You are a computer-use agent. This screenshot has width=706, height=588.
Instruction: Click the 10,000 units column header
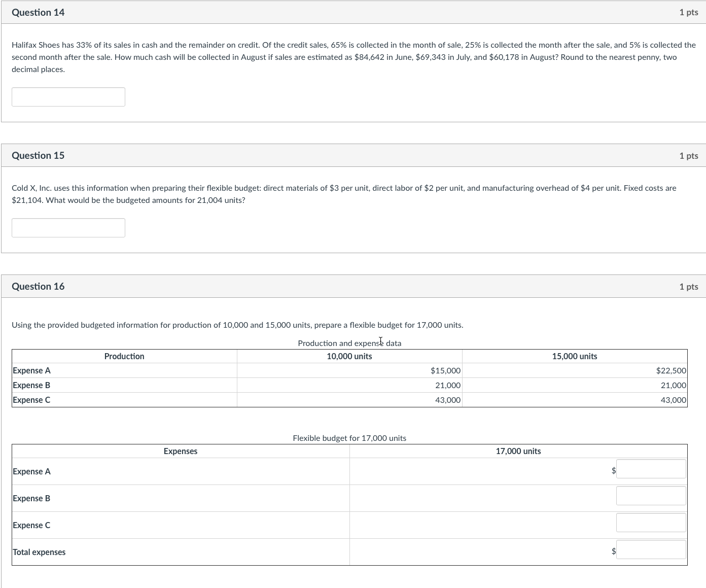point(349,357)
